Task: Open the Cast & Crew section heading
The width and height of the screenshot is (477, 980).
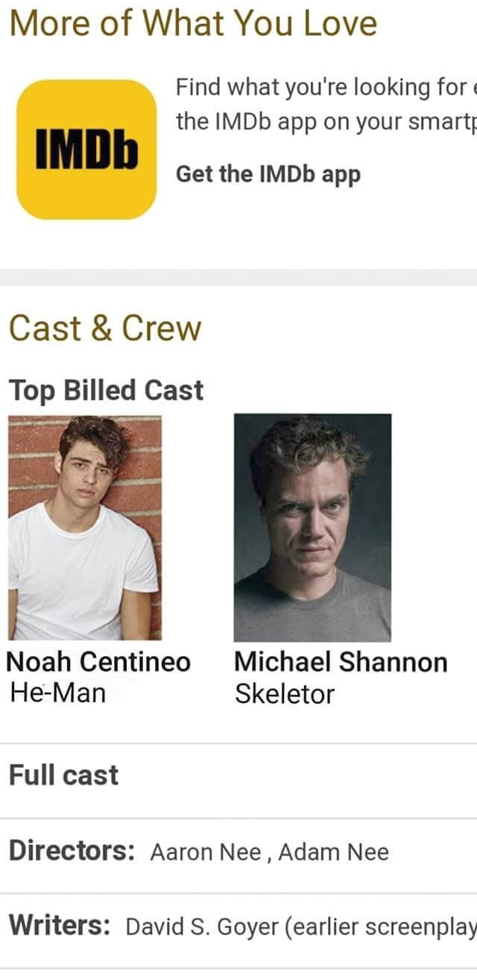Action: [x=105, y=328]
